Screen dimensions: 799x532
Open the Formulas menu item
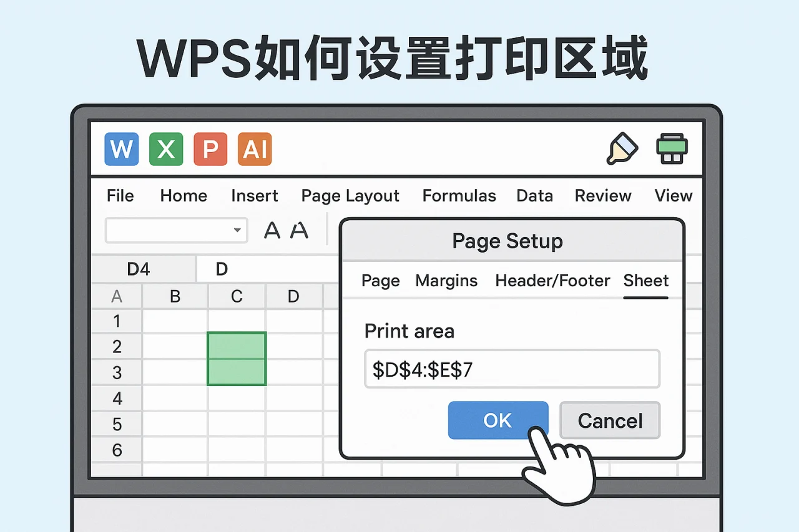click(x=459, y=195)
